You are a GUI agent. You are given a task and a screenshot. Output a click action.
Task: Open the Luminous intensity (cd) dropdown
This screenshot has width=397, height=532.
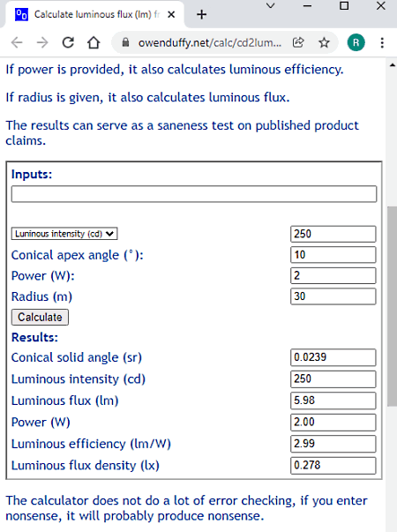pyautogui.click(x=64, y=234)
